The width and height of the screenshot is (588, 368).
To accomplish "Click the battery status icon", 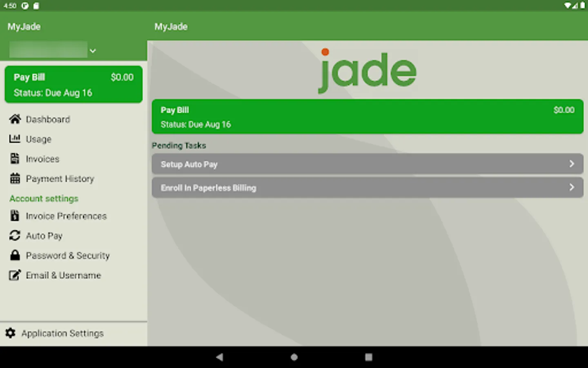I will 582,6.
